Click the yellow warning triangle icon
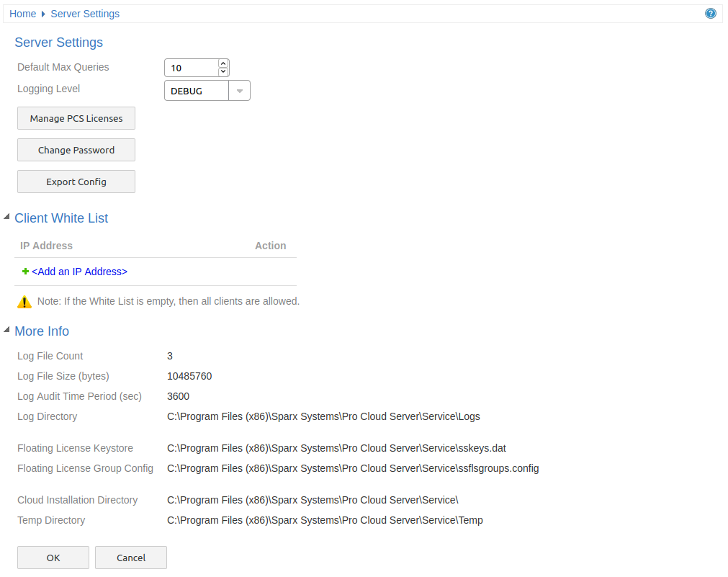 point(24,302)
